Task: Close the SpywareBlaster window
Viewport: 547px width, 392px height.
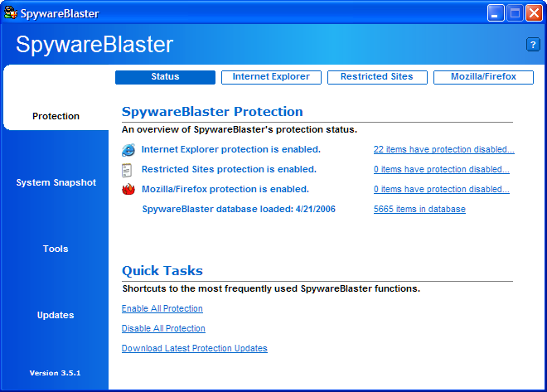Action: pos(534,13)
